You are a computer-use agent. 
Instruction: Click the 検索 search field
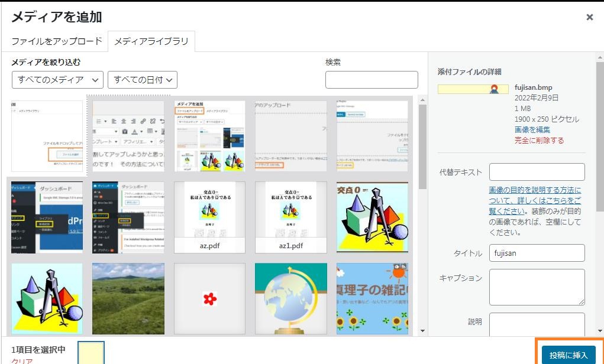[372, 79]
